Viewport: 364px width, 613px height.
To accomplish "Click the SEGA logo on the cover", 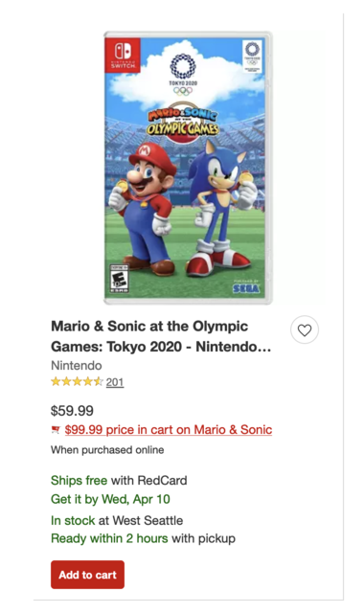I will click(x=246, y=288).
